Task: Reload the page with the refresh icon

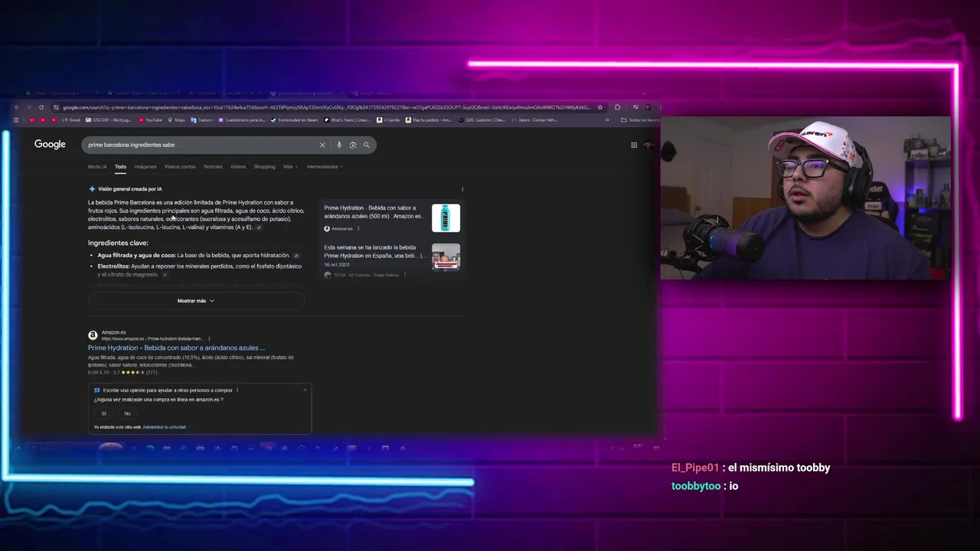Action: point(41,107)
